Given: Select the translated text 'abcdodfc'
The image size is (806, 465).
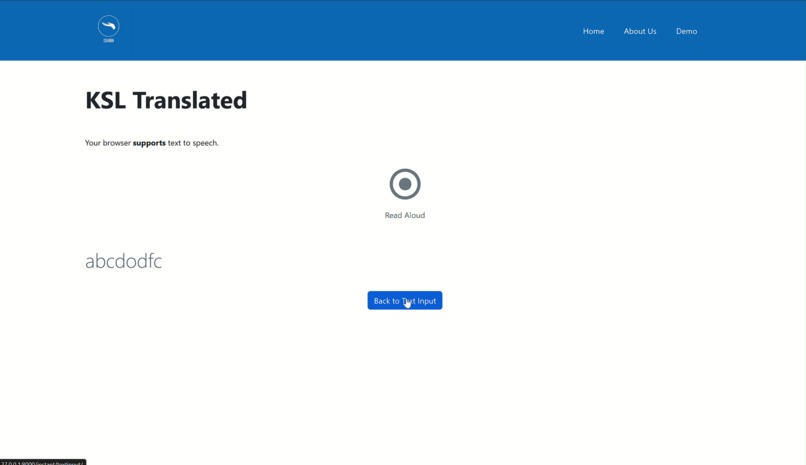Looking at the screenshot, I should 123,261.
